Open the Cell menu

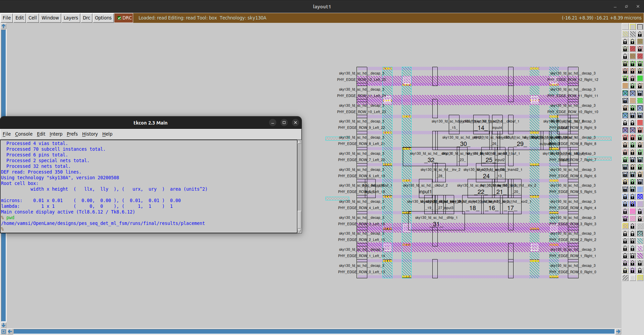pos(33,18)
